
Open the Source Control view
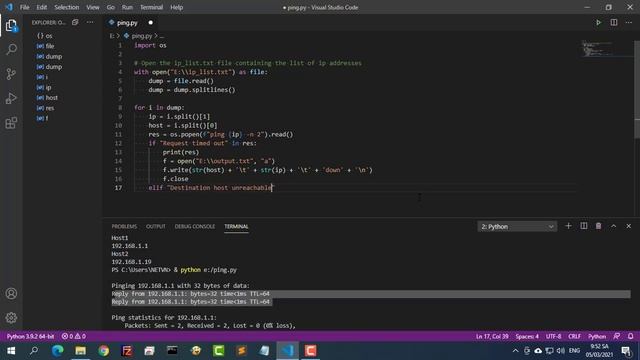tap(11, 74)
